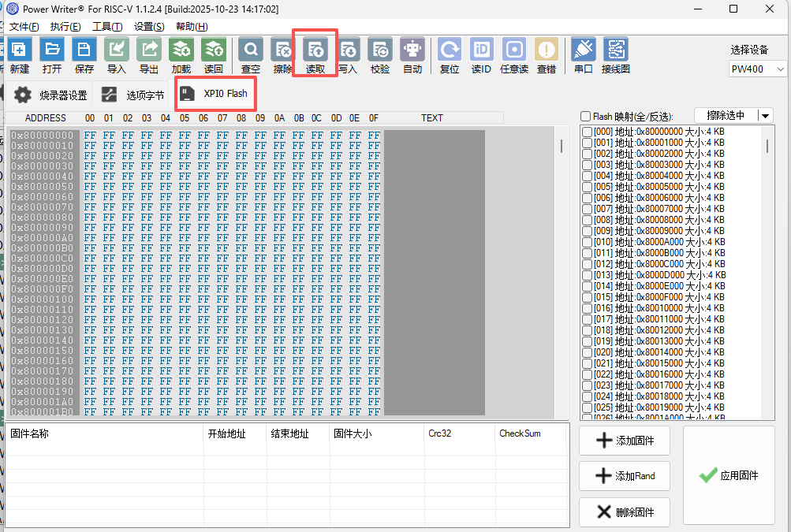Click the 应用固件 button
Viewport: 791px width, 532px height.
(729, 475)
